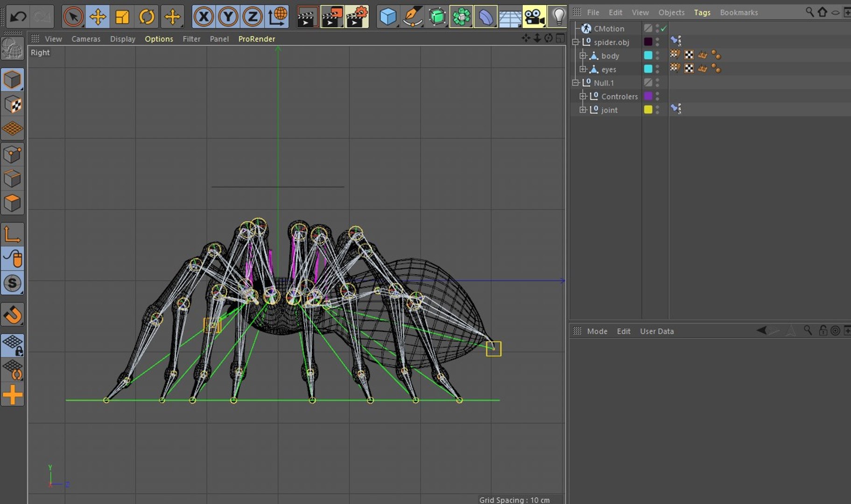This screenshot has height=504, width=851.
Task: Toggle Tweak mode mouse icon
Action: [x=13, y=259]
